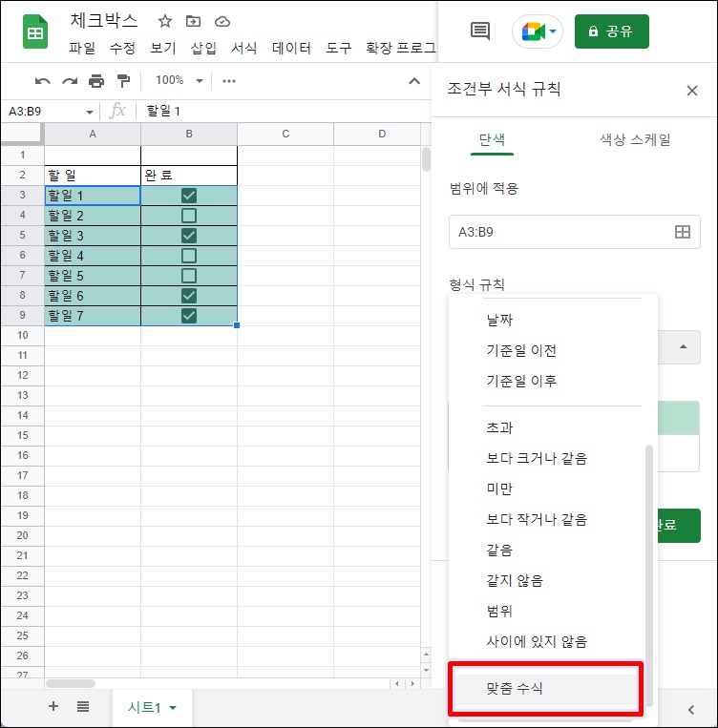Star the 체크박스 document
718x728 pixels.
coord(165,21)
